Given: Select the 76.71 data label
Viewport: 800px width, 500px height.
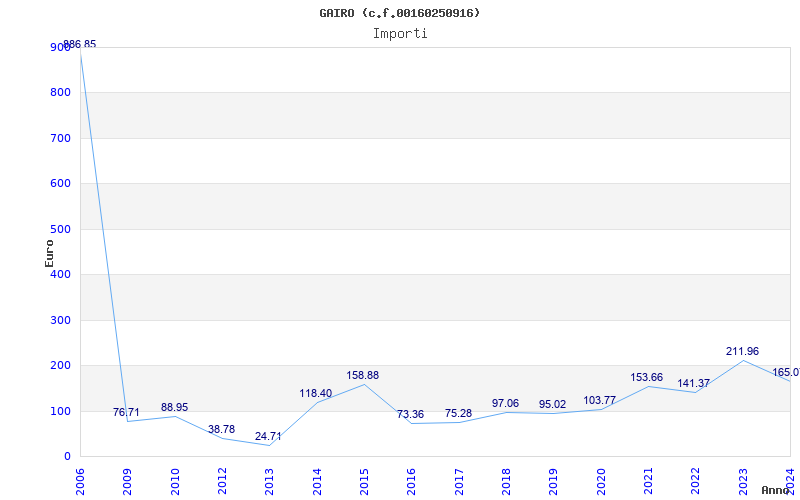Looking at the screenshot, I should (126, 412).
